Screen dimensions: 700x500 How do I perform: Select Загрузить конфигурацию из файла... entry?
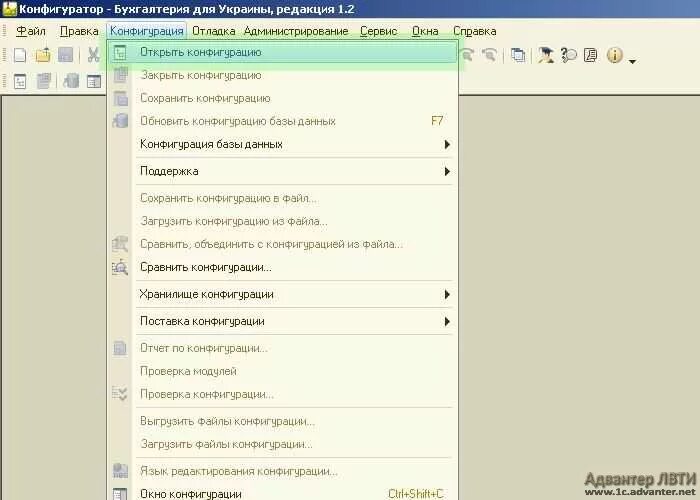coord(283,221)
